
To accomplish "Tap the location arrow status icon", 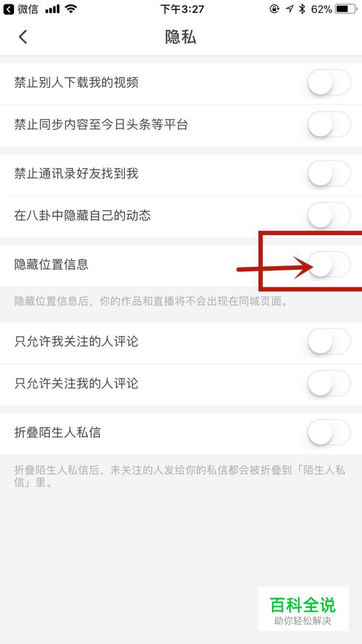I will click(x=289, y=9).
